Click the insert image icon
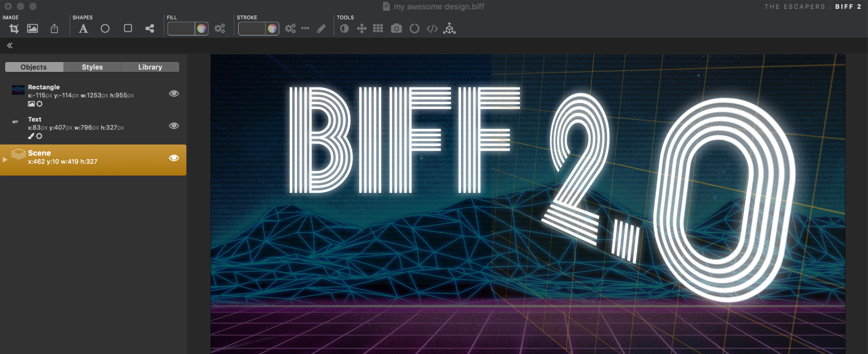 tap(32, 28)
